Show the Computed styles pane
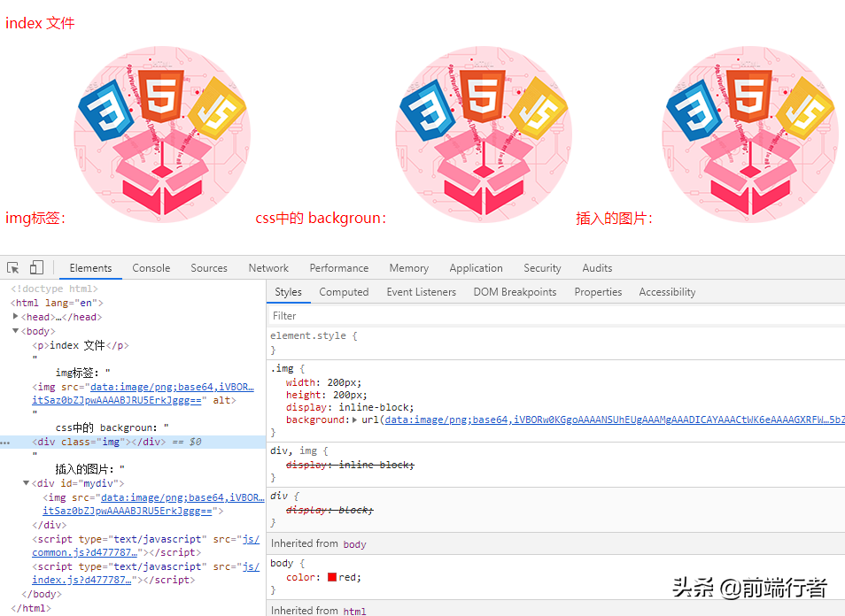 (344, 292)
